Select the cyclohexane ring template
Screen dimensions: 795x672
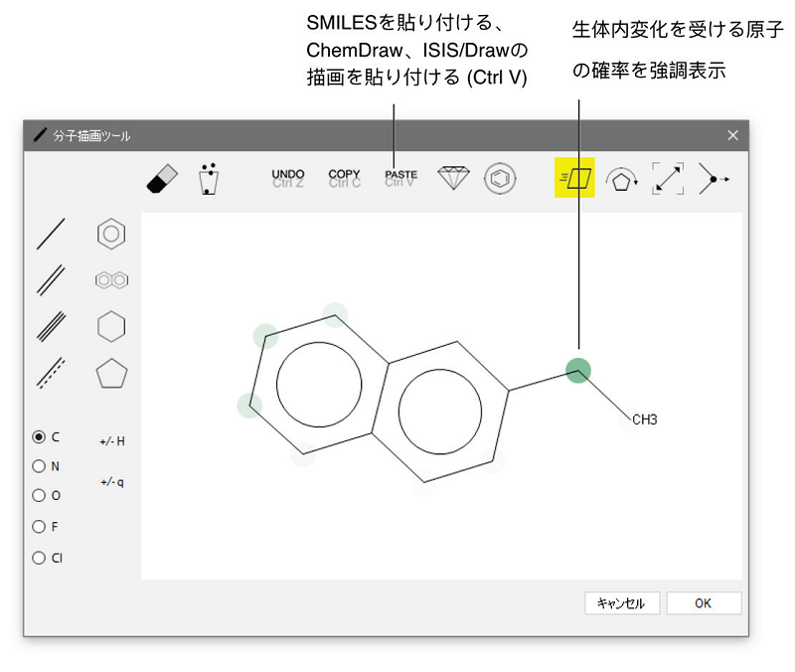coord(111,327)
